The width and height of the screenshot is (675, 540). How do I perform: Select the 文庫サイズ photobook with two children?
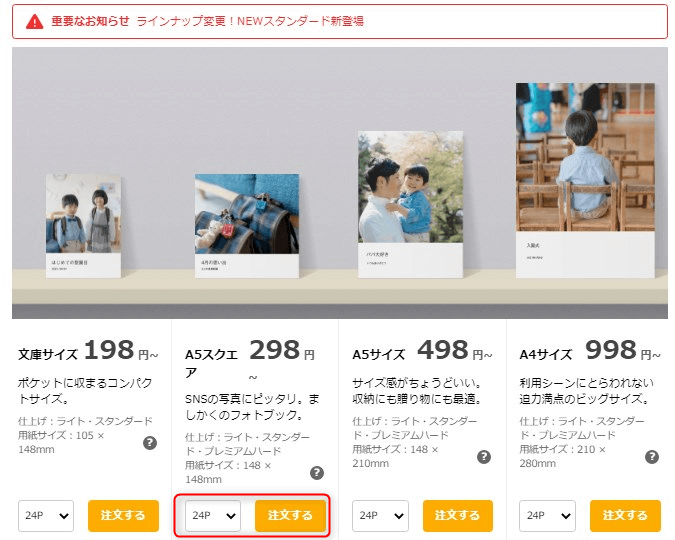pos(84,226)
